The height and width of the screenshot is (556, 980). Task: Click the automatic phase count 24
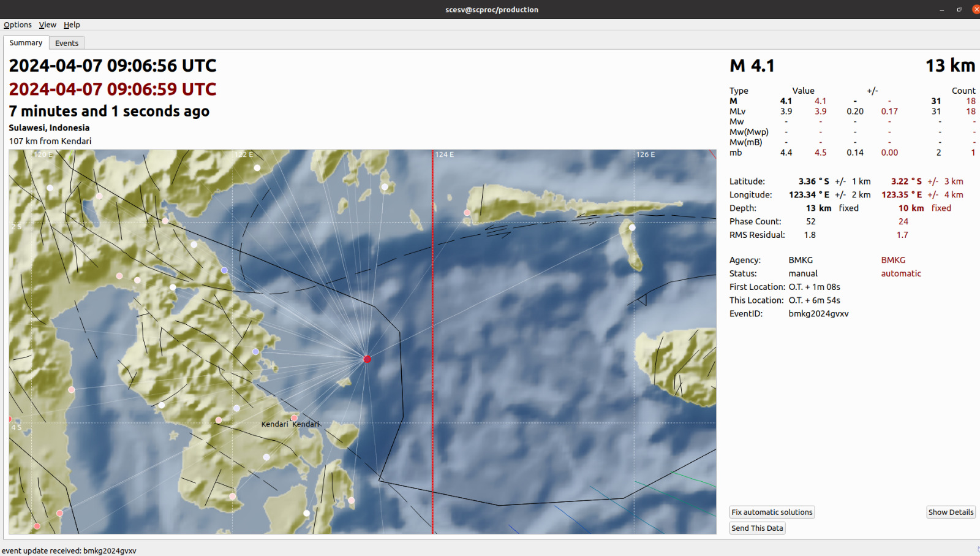click(903, 222)
